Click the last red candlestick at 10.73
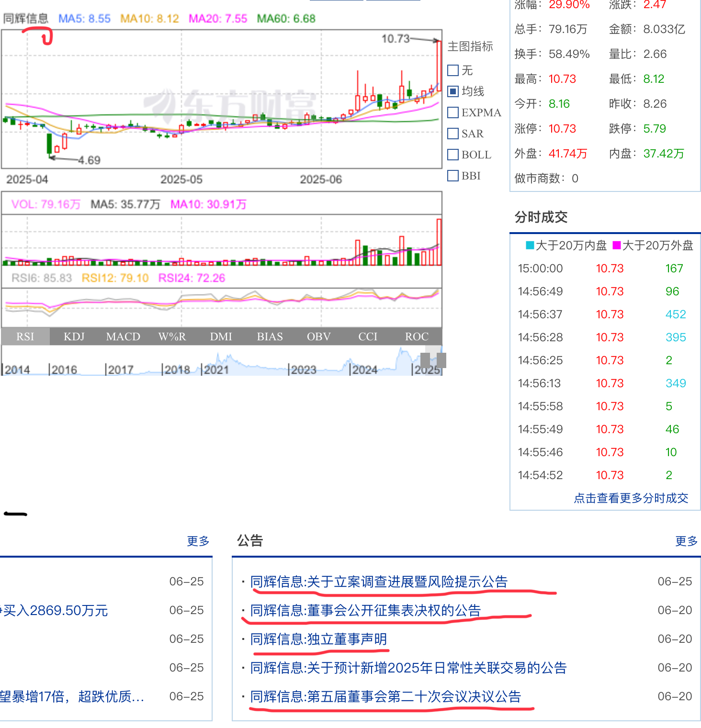Image resolution: width=701 pixels, height=728 pixels. pyautogui.click(x=439, y=66)
